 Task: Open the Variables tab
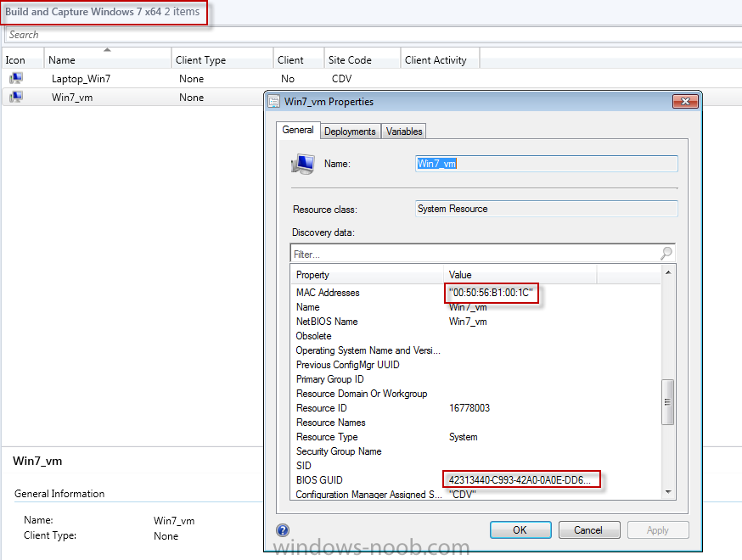(404, 132)
